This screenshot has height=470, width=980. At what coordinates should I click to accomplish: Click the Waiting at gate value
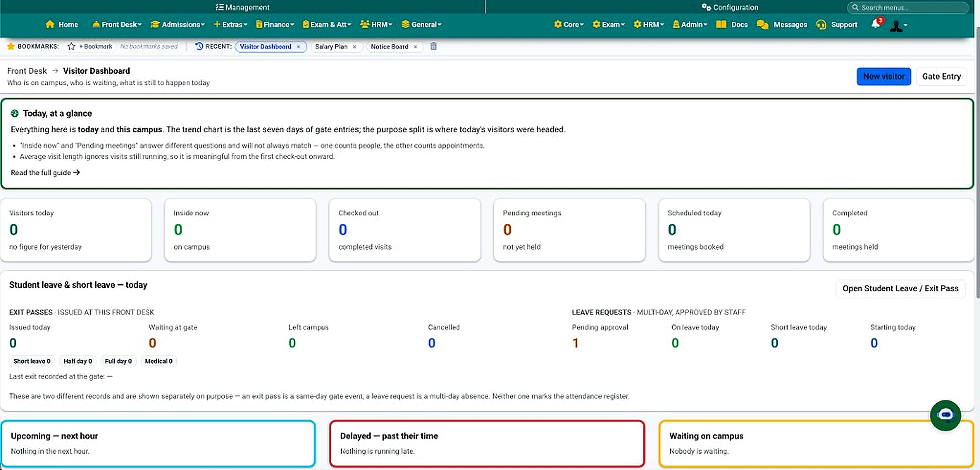[x=152, y=343]
